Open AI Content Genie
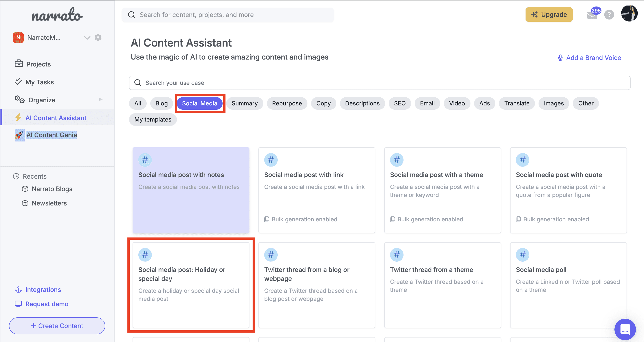 point(52,135)
